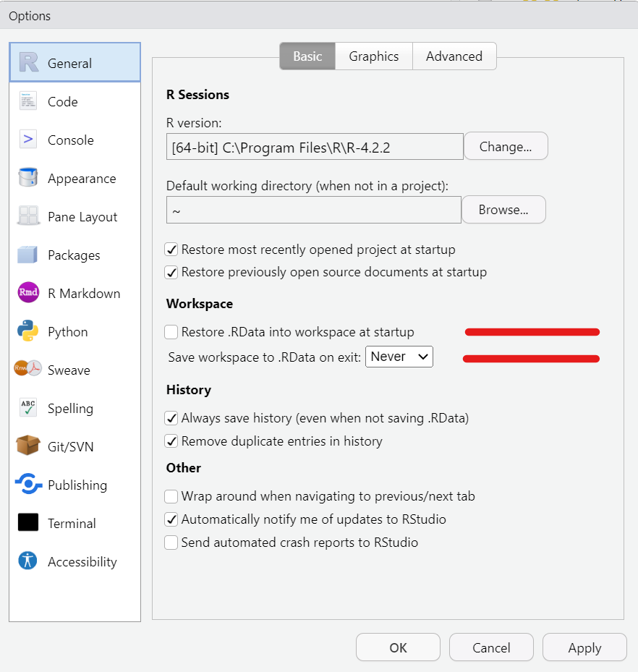Screen dimensions: 638x672
Task: Open the Appearance paint bucket icon
Action: click(x=28, y=178)
